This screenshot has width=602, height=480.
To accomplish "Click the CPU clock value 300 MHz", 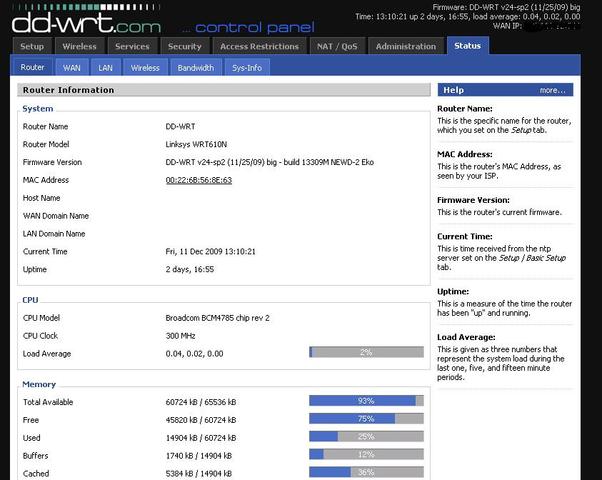I will (x=180, y=336).
